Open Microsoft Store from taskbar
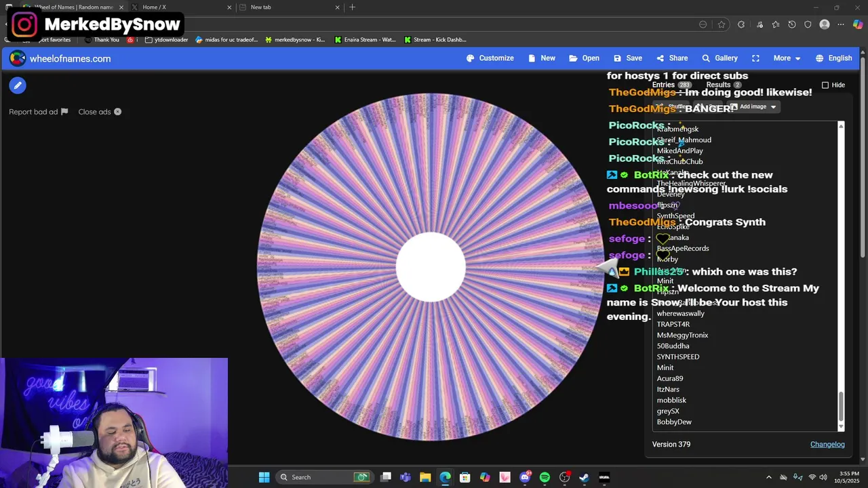This screenshot has width=868, height=488. click(465, 477)
